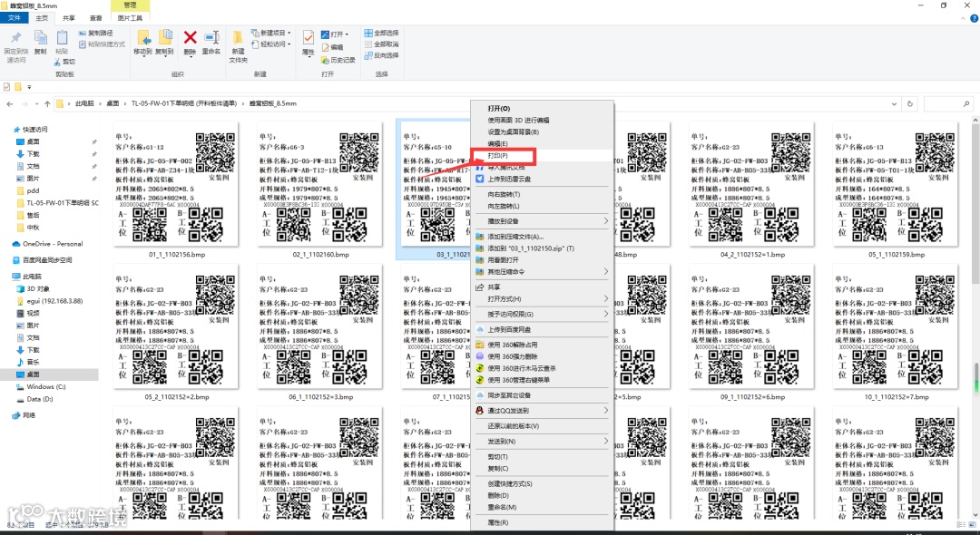
Task: Click the 粘贴 paste icon
Action: [x=62, y=39]
